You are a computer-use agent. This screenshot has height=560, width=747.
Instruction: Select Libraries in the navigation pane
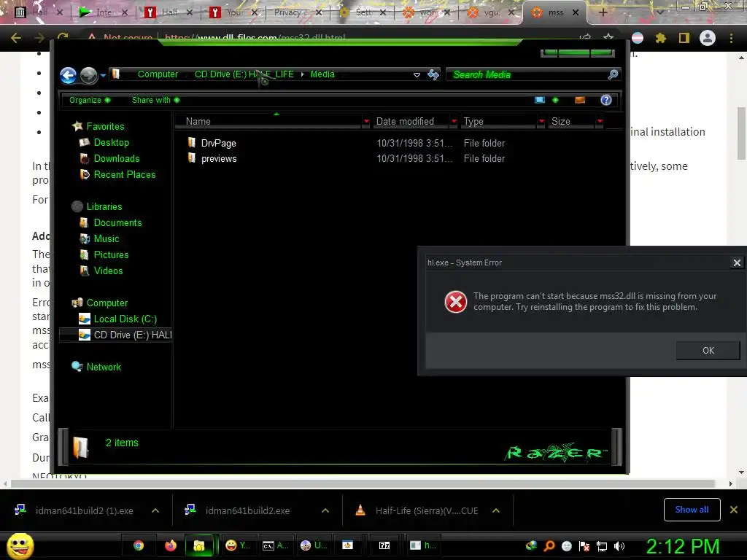pyautogui.click(x=104, y=206)
